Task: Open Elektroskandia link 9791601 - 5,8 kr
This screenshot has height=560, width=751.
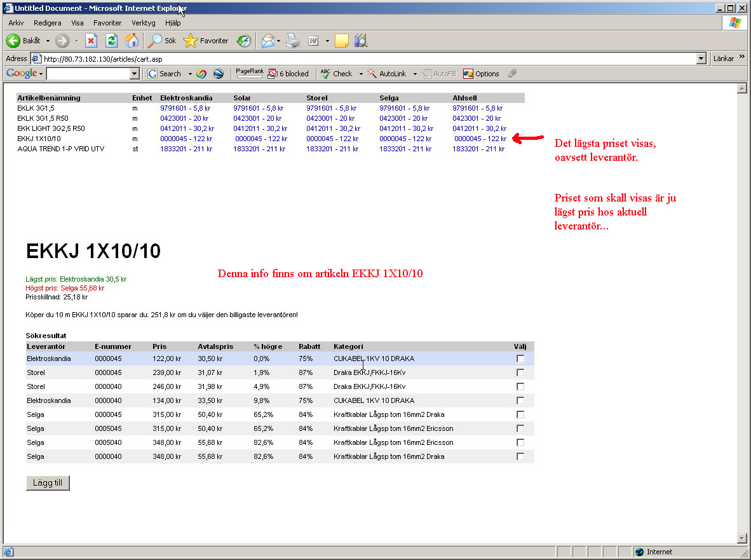Action: click(186, 108)
